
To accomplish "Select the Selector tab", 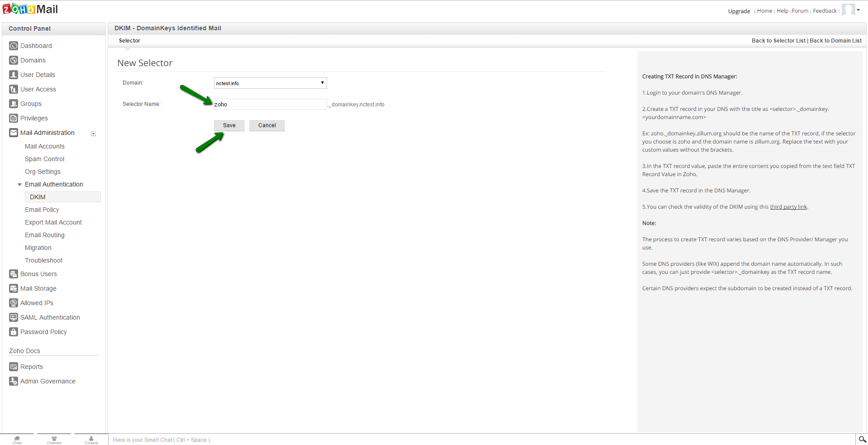I will click(129, 41).
